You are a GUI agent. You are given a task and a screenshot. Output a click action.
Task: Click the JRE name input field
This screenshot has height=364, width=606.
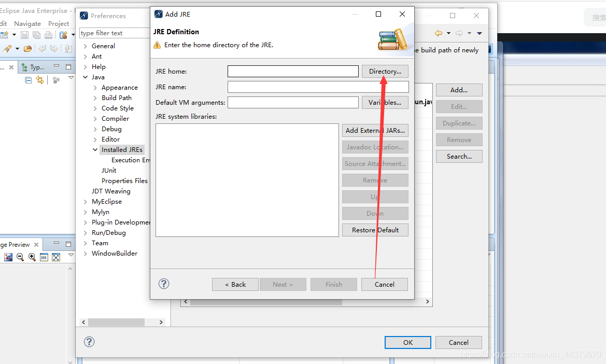click(x=318, y=87)
